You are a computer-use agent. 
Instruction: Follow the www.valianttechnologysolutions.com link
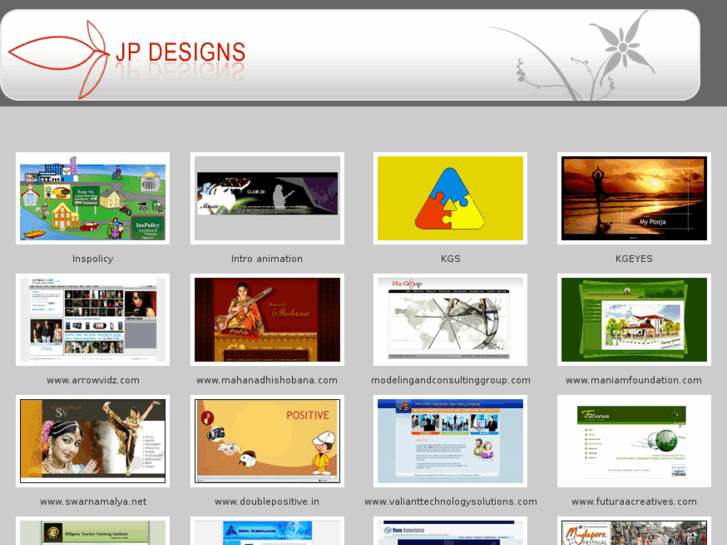click(x=451, y=502)
